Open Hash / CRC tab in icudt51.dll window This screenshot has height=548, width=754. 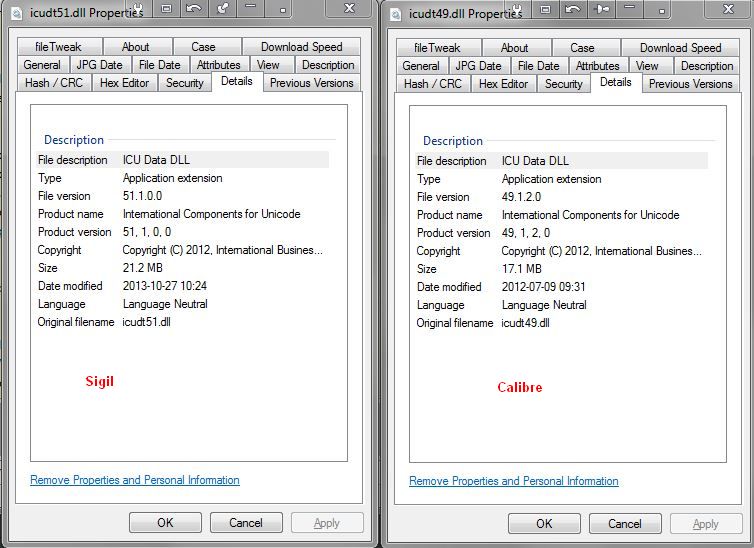pyautogui.click(x=54, y=83)
